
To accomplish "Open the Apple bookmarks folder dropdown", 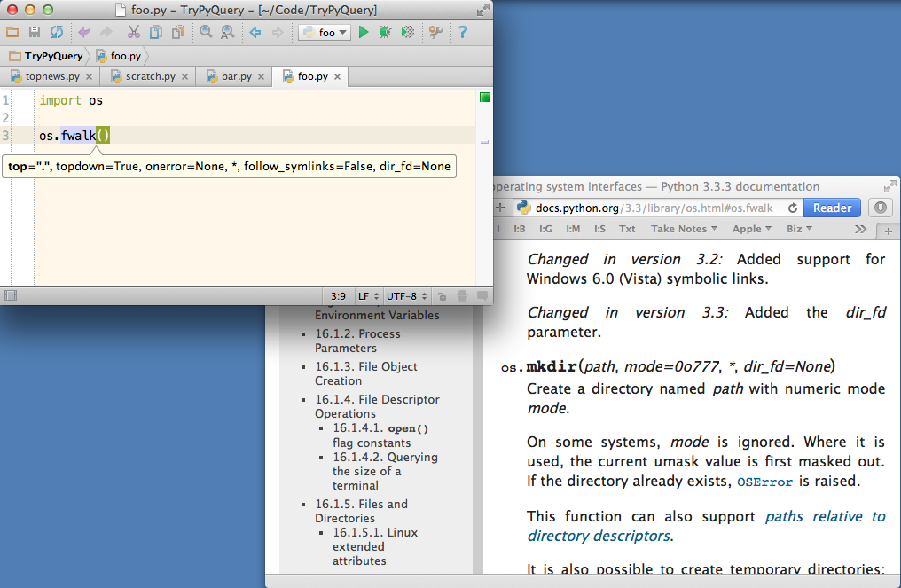I will click(x=752, y=229).
